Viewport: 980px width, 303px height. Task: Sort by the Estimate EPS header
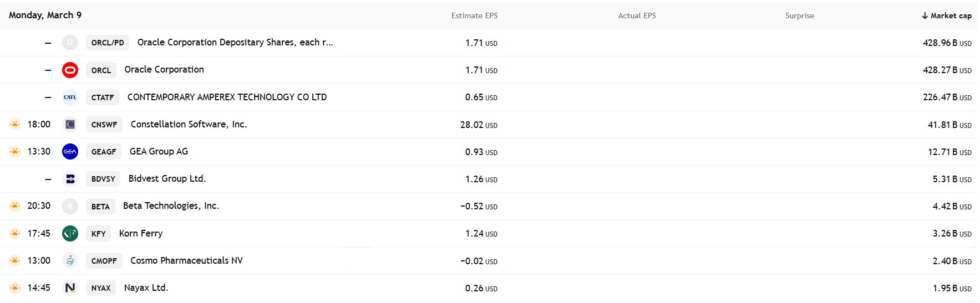[x=474, y=16]
